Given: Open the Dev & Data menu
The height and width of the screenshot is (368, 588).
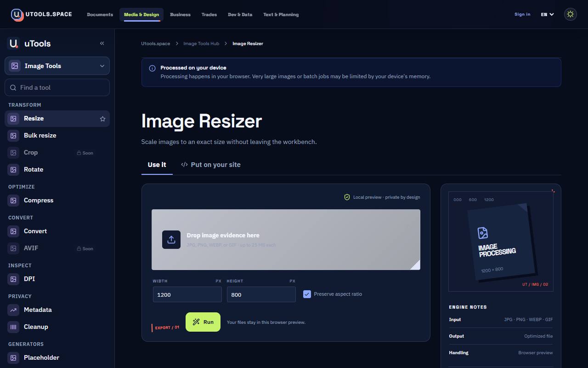Looking at the screenshot, I should (x=240, y=14).
